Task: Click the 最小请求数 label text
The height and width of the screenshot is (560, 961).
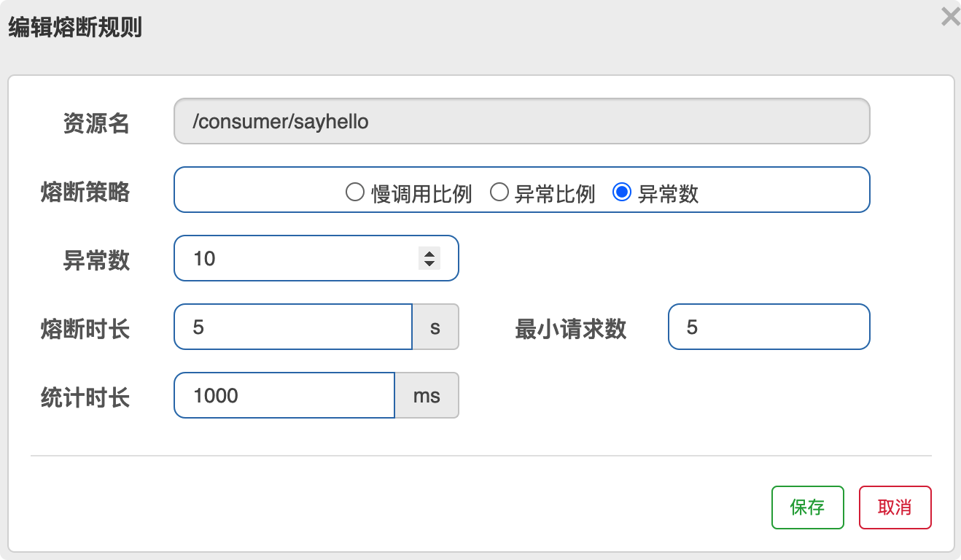Action: tap(570, 329)
